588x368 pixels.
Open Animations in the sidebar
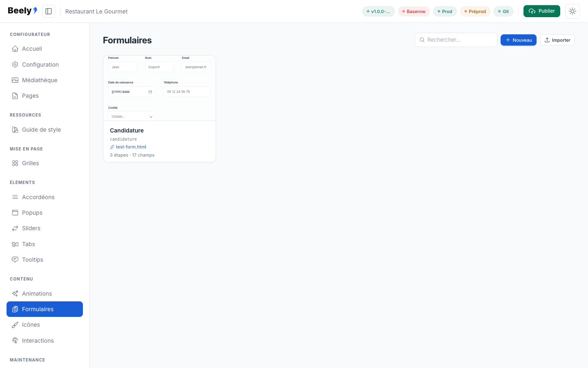pyautogui.click(x=45, y=294)
